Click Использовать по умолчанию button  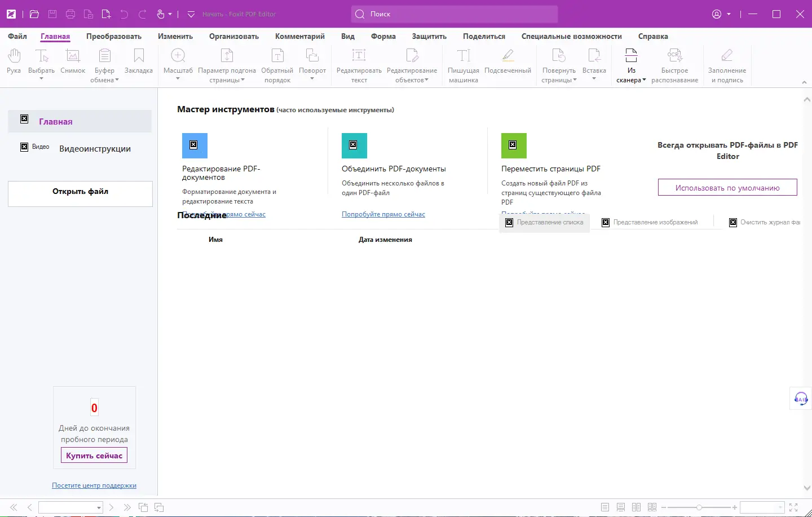(x=727, y=187)
